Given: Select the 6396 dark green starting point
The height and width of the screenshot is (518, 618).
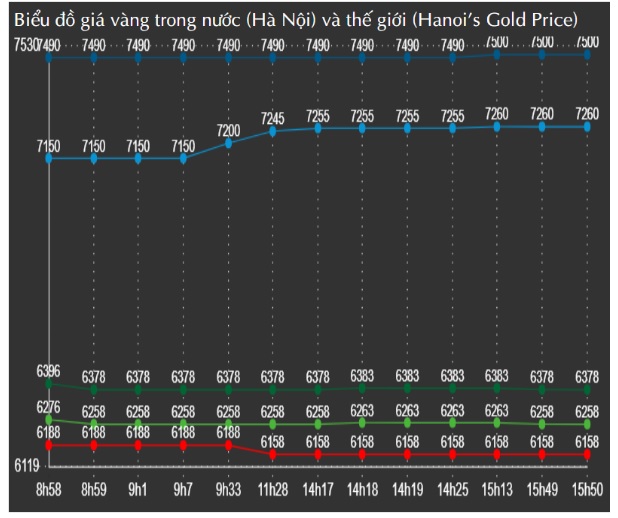Looking at the screenshot, I should click(x=49, y=384).
